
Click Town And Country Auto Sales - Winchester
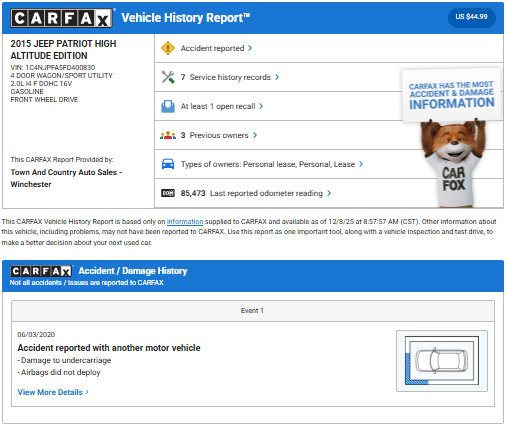[x=66, y=178]
